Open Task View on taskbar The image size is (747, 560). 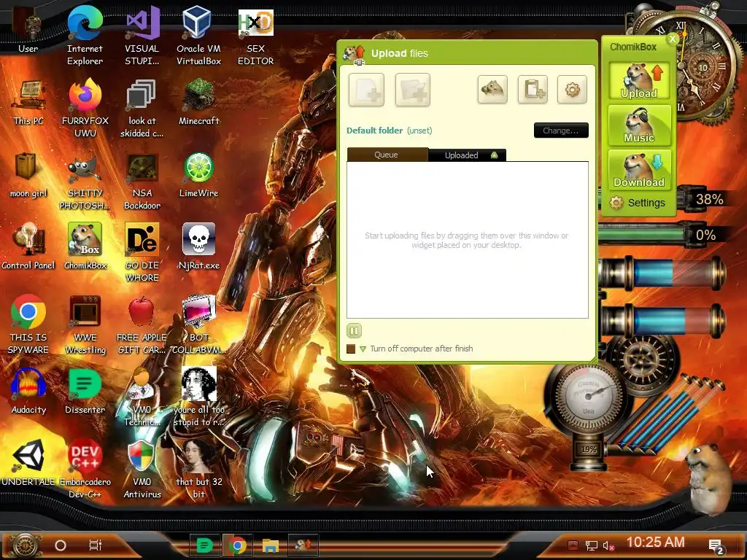pos(96,545)
